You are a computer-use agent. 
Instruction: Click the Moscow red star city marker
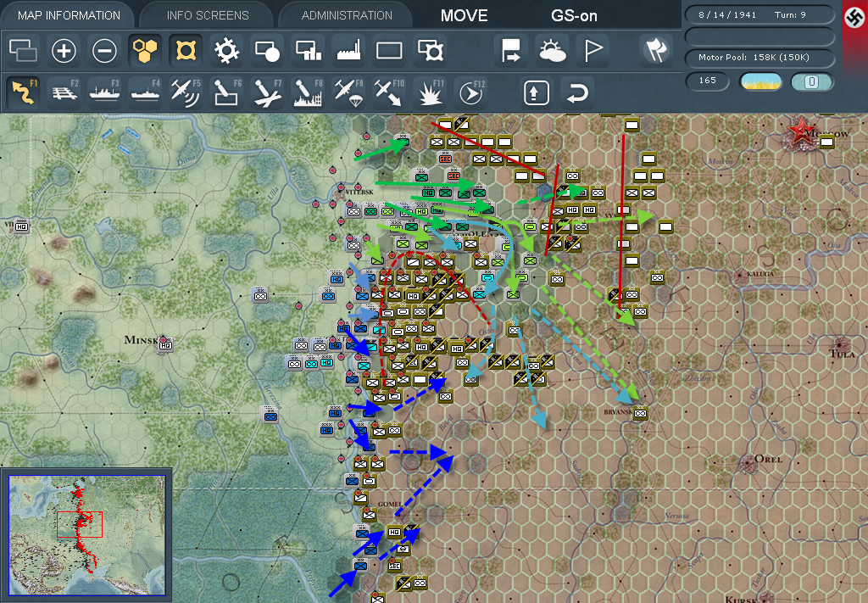point(800,133)
